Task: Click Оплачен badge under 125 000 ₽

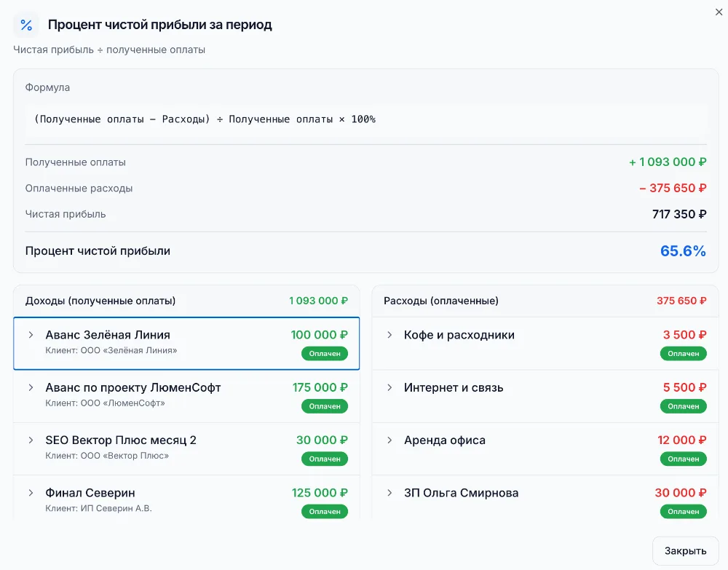Action: [x=325, y=512]
